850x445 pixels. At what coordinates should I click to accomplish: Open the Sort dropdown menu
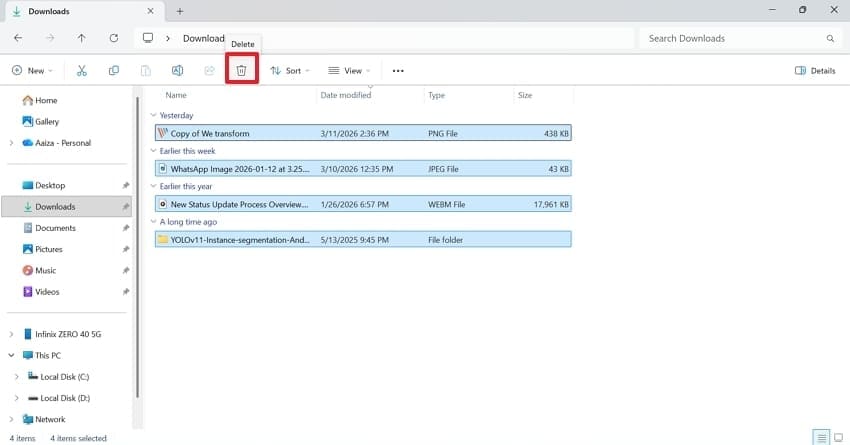(x=290, y=70)
